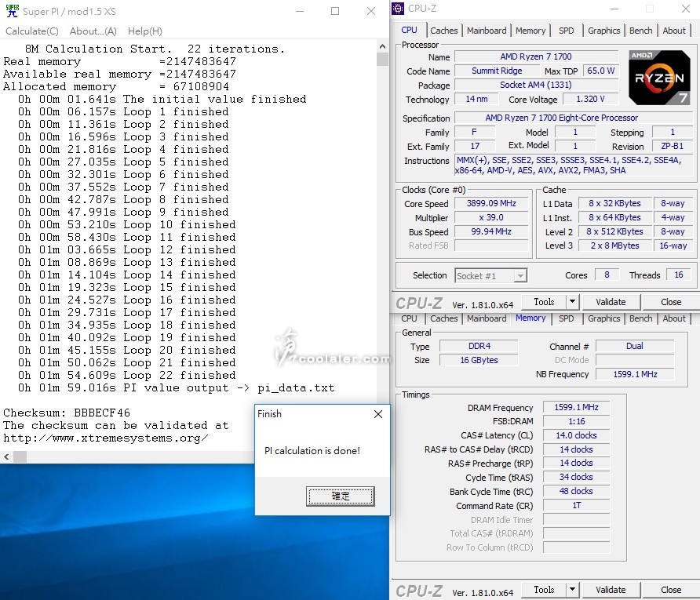Click the vertical scrollbar thumb in Super PI

coord(382,60)
